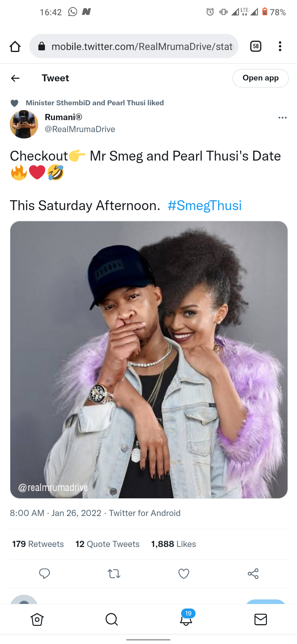The width and height of the screenshot is (297, 644).
Task: Open the attached tweet photo
Action: coord(148,360)
